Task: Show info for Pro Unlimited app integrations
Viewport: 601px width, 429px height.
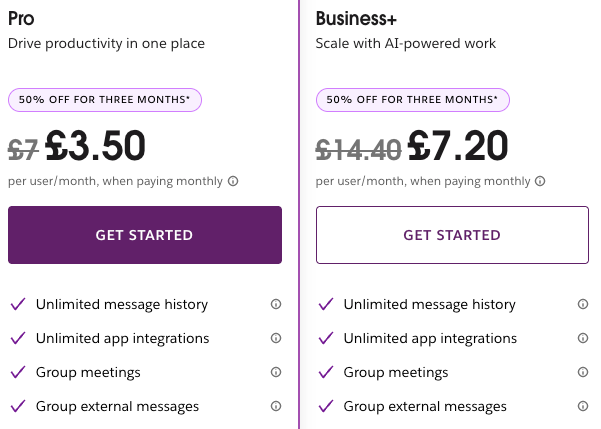Action: (x=276, y=338)
